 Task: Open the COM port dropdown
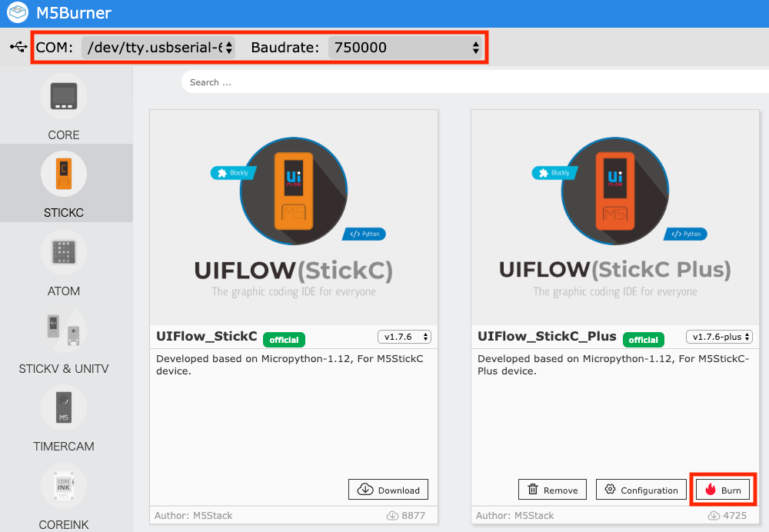(x=158, y=48)
